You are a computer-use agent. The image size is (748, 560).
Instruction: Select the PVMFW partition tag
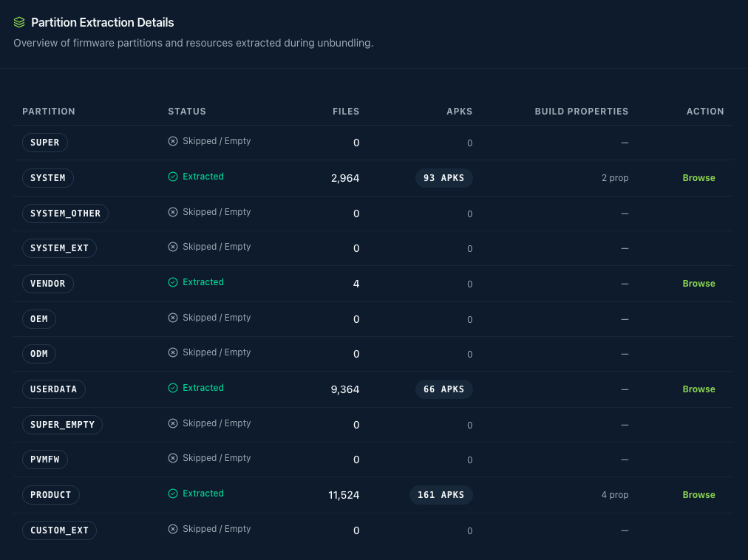(x=45, y=460)
